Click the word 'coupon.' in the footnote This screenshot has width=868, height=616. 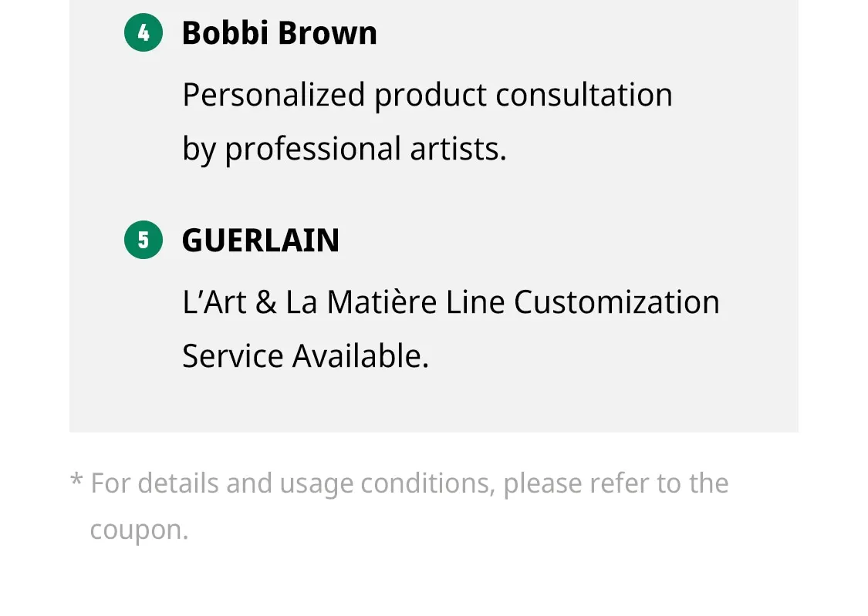pyautogui.click(x=139, y=530)
